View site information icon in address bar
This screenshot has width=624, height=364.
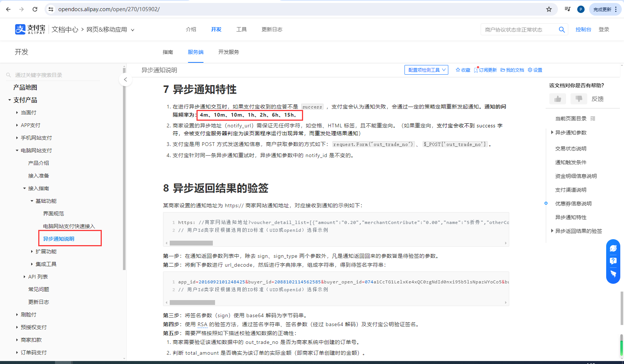pos(51,9)
